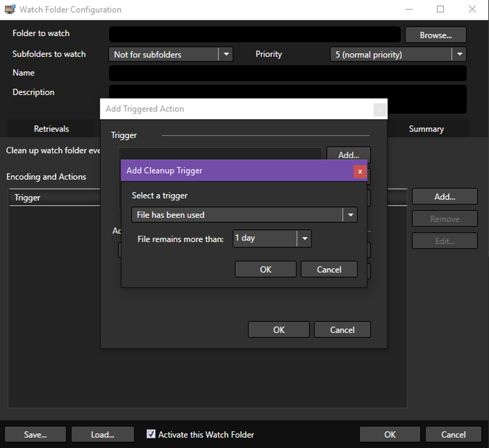489x448 pixels.
Task: Switch to the Retrievals tab
Action: click(51, 129)
